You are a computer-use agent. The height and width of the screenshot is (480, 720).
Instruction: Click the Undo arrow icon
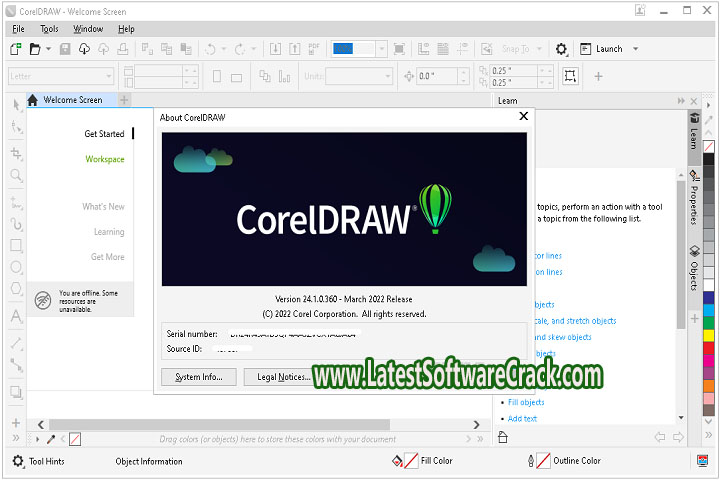pos(210,49)
